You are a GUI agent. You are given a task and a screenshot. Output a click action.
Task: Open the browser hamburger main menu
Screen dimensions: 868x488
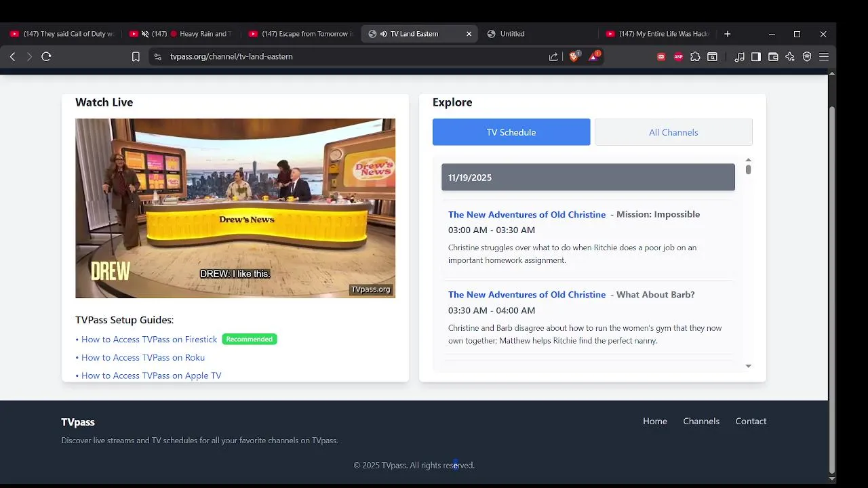(824, 57)
